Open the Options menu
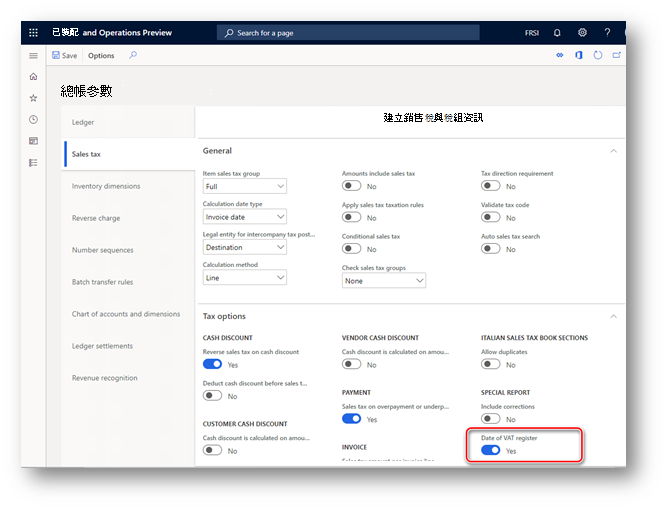 coord(101,55)
